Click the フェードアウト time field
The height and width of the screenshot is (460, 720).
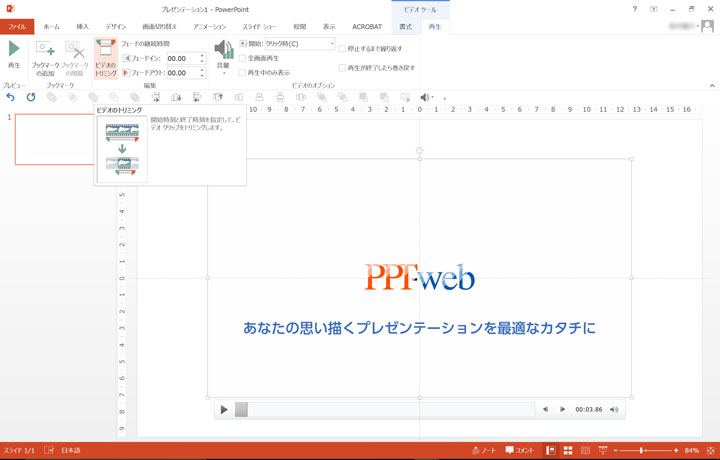[x=180, y=73]
